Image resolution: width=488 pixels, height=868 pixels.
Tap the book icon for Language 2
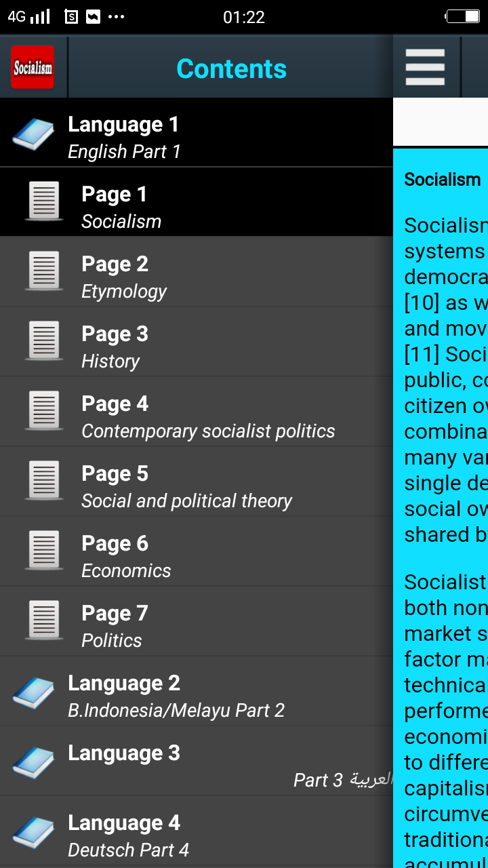[x=33, y=692]
